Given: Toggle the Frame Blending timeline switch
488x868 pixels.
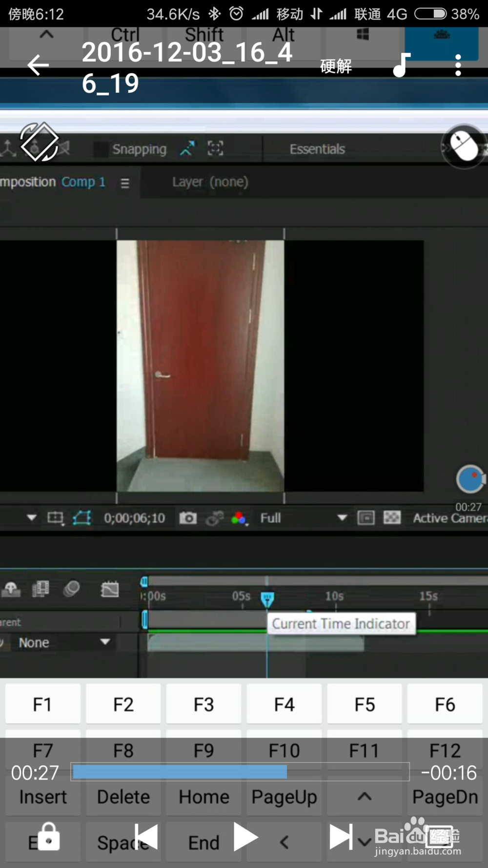Looking at the screenshot, I should pyautogui.click(x=41, y=589).
